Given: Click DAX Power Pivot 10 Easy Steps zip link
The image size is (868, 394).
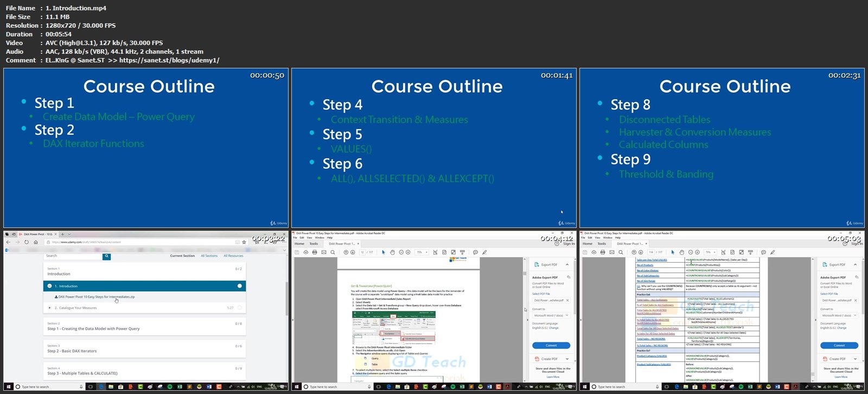Looking at the screenshot, I should coord(95,297).
